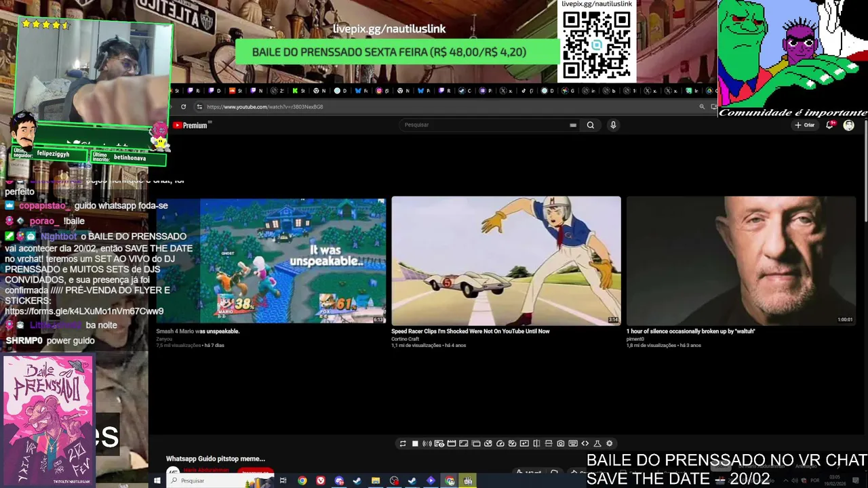
Task: Click the keyboard shortcuts icon in toolbar
Action: 573,443
